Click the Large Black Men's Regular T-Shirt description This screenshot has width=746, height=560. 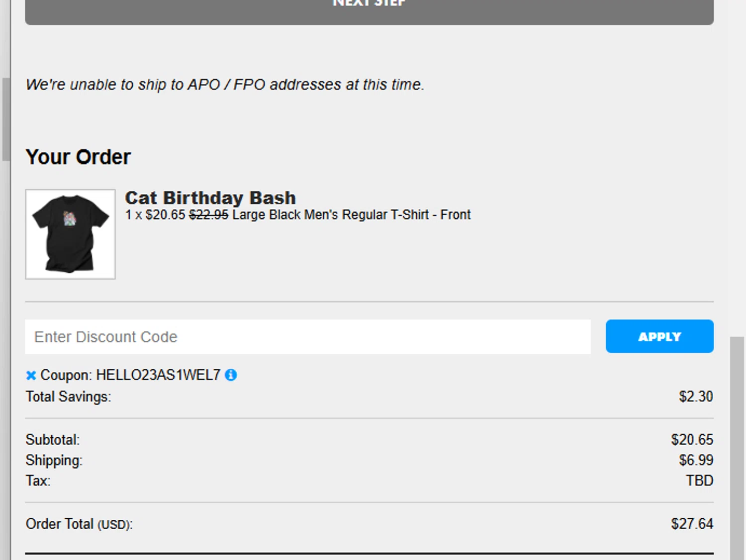[x=351, y=215]
